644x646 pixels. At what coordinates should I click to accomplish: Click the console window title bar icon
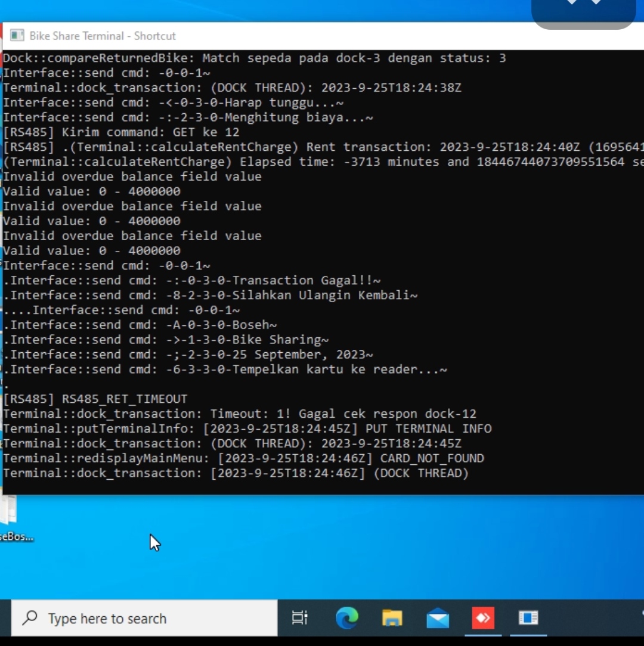click(17, 36)
